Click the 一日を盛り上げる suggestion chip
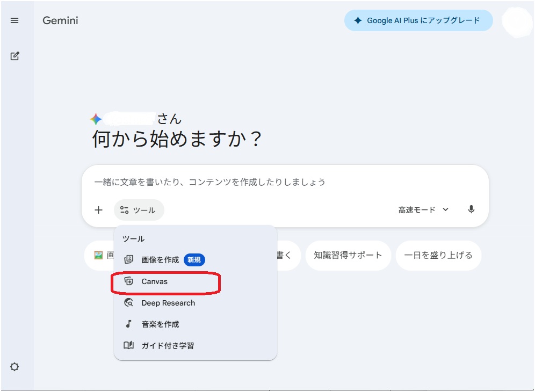This screenshot has width=535, height=392. pos(438,255)
